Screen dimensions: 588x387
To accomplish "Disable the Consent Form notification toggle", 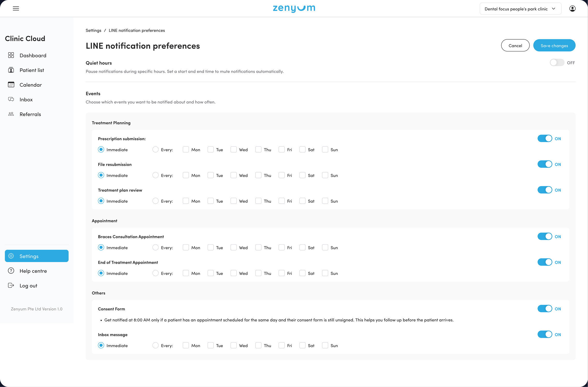I will (545, 309).
